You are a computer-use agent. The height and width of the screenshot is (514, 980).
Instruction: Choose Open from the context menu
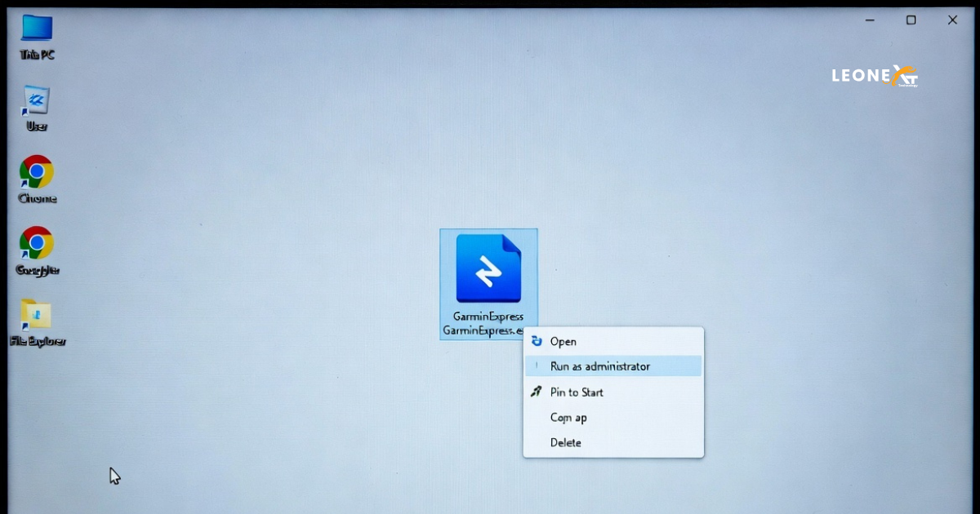click(x=563, y=342)
